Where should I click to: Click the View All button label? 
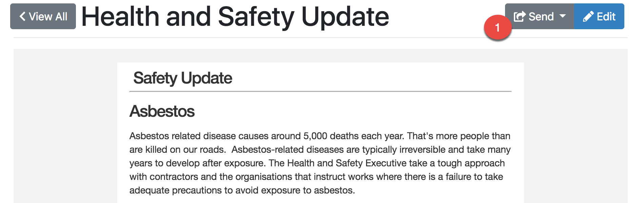click(x=48, y=16)
